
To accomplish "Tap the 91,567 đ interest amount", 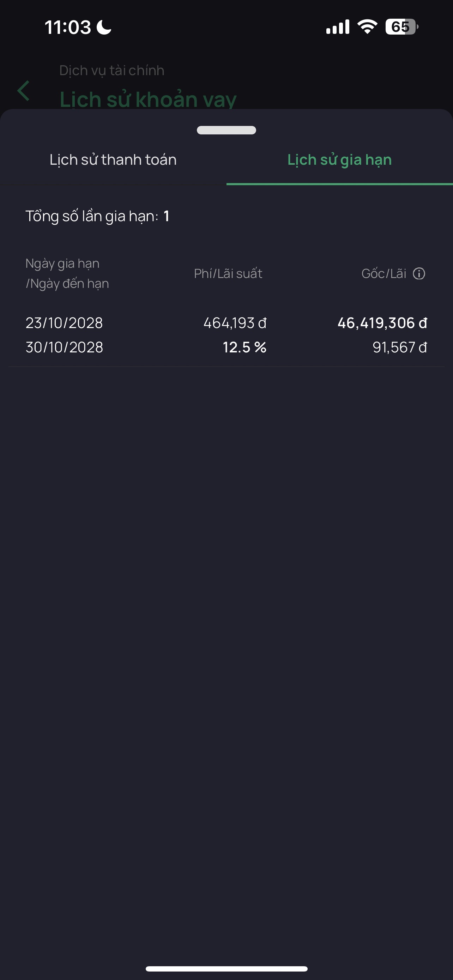I will coord(399,347).
